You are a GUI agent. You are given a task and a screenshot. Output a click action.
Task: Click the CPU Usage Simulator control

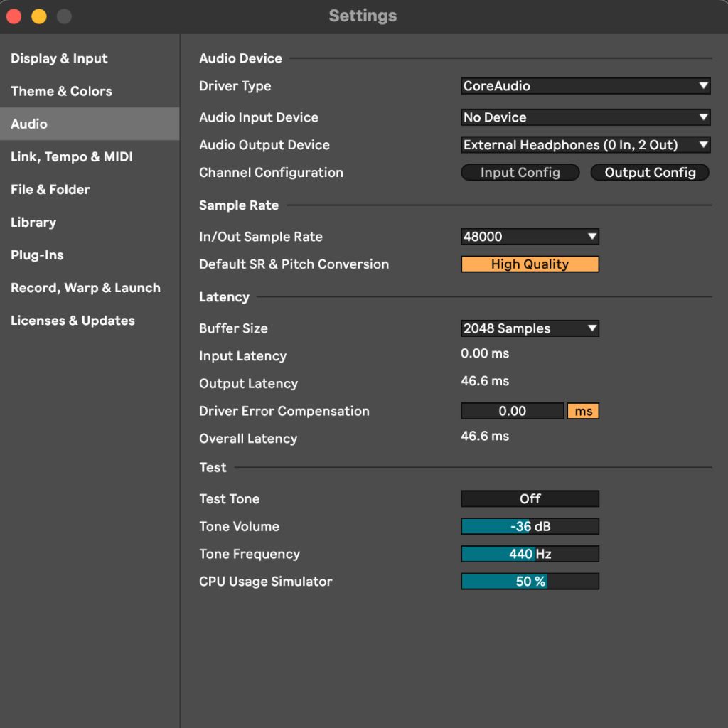[x=529, y=581]
